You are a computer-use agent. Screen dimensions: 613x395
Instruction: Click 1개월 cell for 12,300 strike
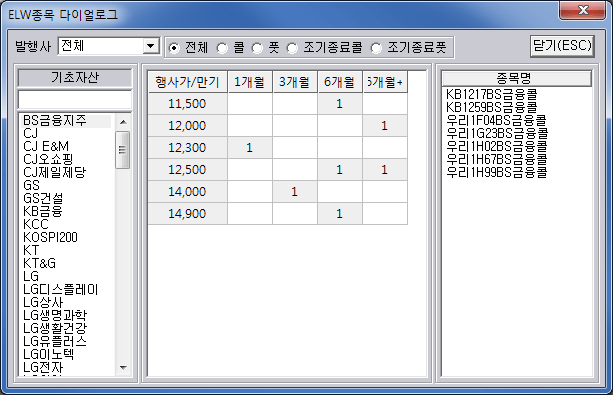[250, 147]
